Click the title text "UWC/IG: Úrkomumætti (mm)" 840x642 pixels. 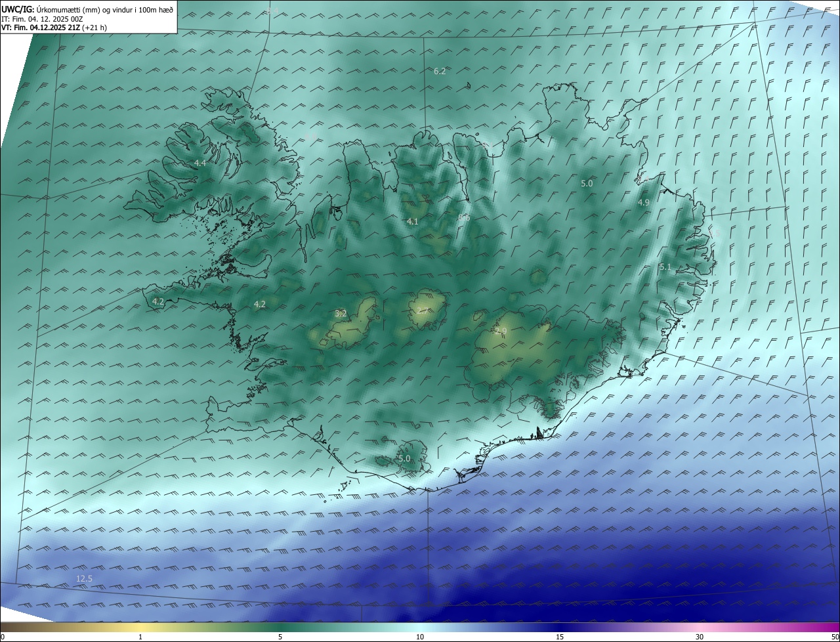point(50,9)
